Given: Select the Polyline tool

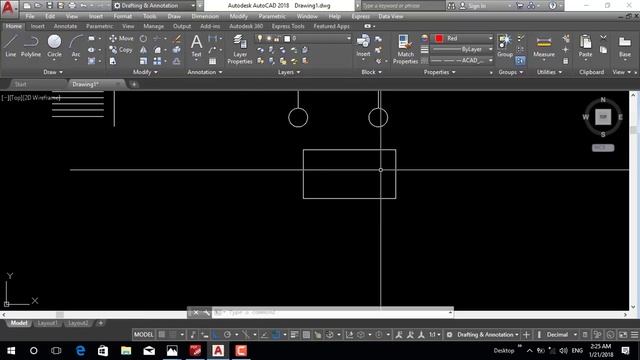Looking at the screenshot, I should pos(31,45).
